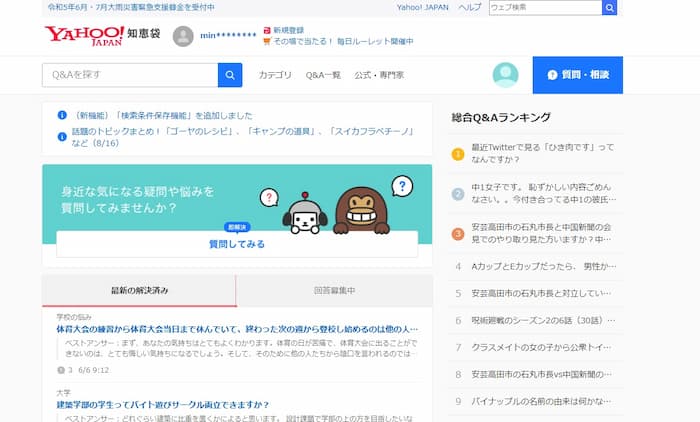The image size is (700, 422).
Task: Click the blue question speech bubble
Action: tap(402, 186)
